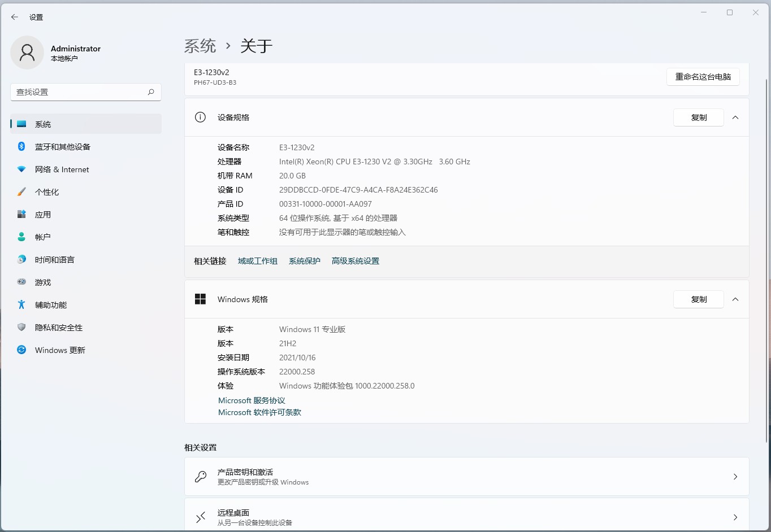The height and width of the screenshot is (532, 771).
Task: Click the Administrator profile avatar
Action: click(x=27, y=53)
